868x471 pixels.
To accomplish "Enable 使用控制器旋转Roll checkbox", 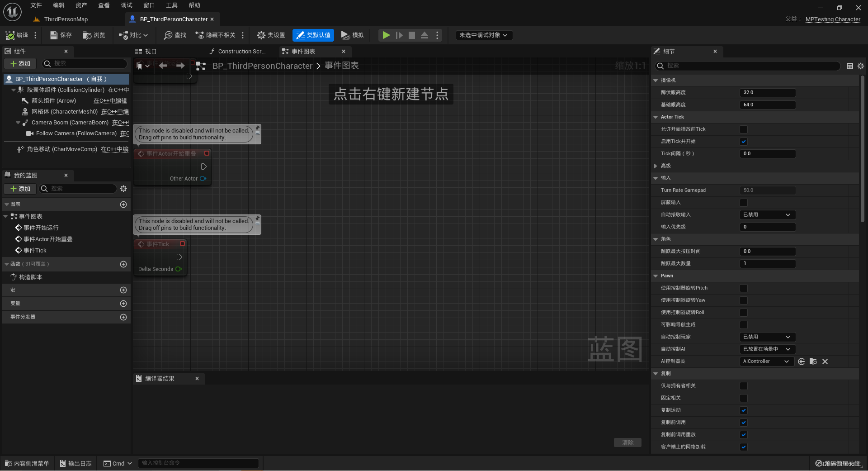I will [x=744, y=313].
